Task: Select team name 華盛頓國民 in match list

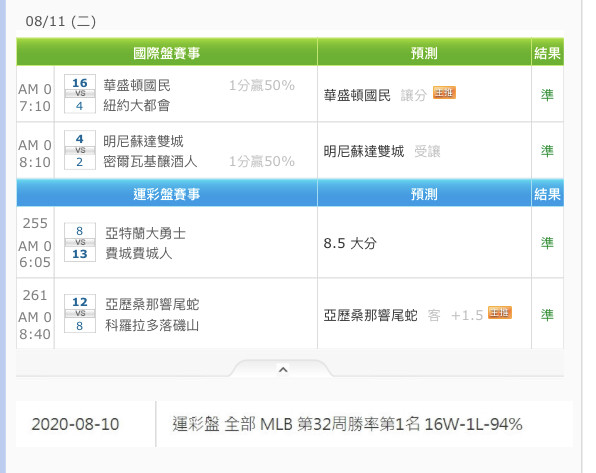Action: click(137, 85)
